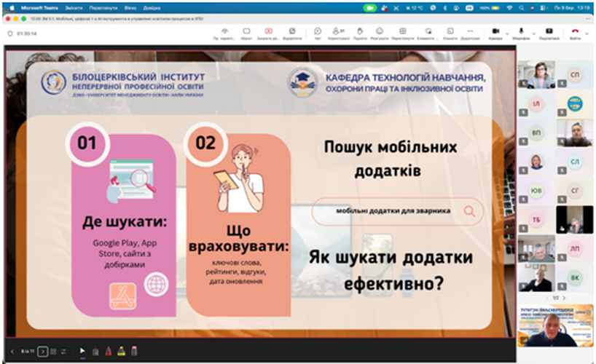The width and height of the screenshot is (596, 364).
Task: Open the leave meeting dropdown arrow
Action: pyautogui.click(x=588, y=32)
